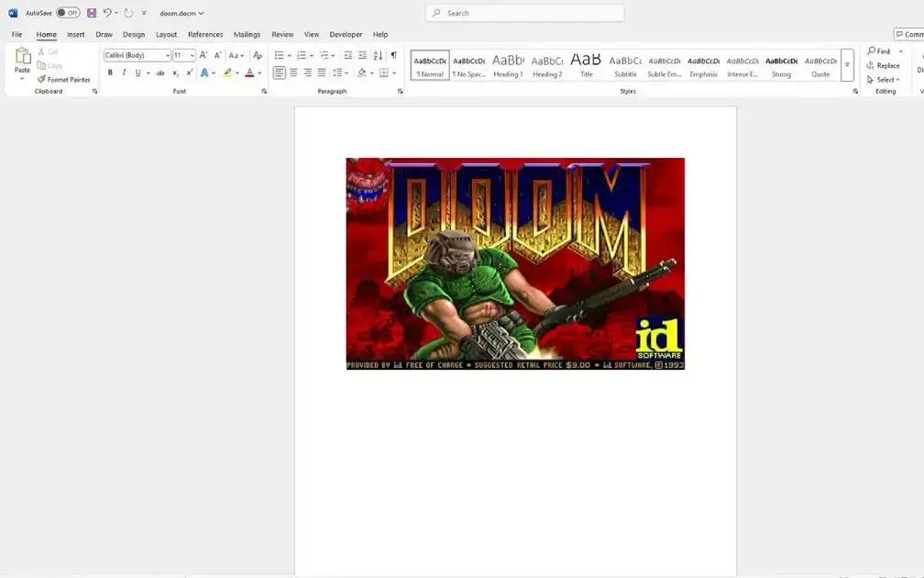Click the multilevel list icon

[x=324, y=55]
